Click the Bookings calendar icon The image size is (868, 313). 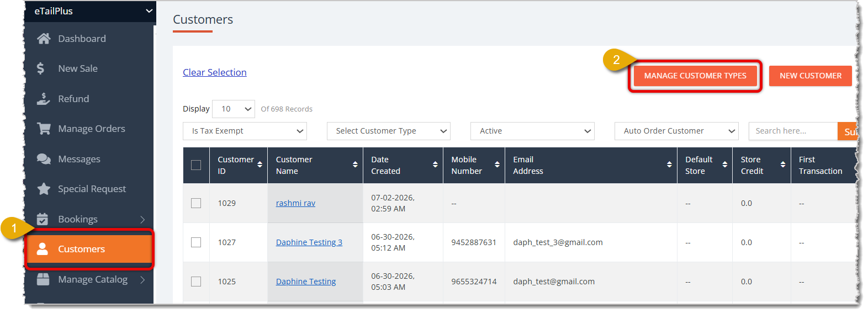tap(43, 219)
